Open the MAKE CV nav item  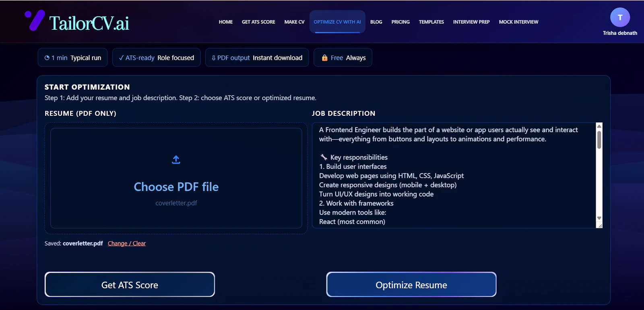point(294,22)
